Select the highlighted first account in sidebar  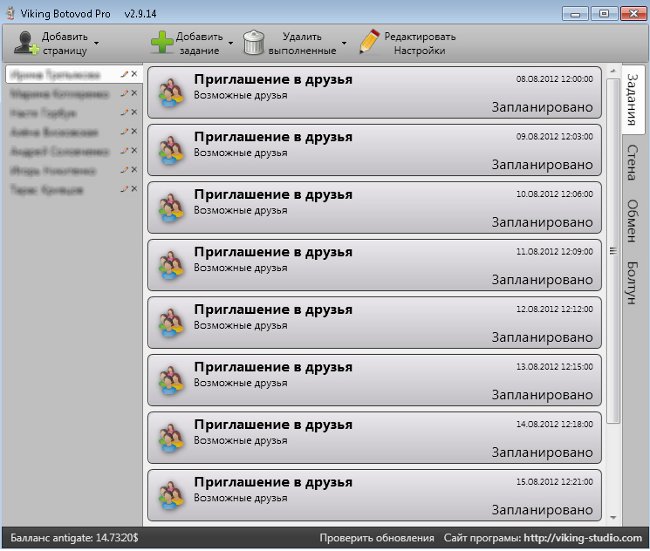(74, 75)
